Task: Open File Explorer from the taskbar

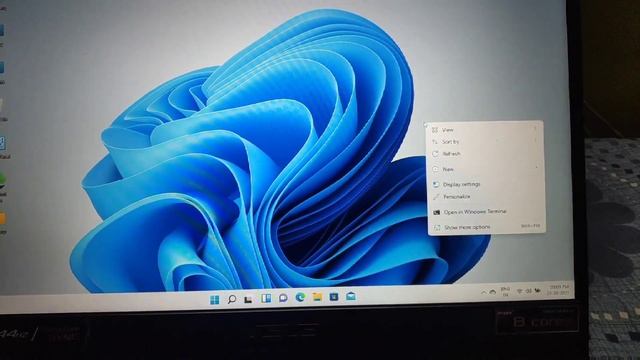Action: [317, 297]
